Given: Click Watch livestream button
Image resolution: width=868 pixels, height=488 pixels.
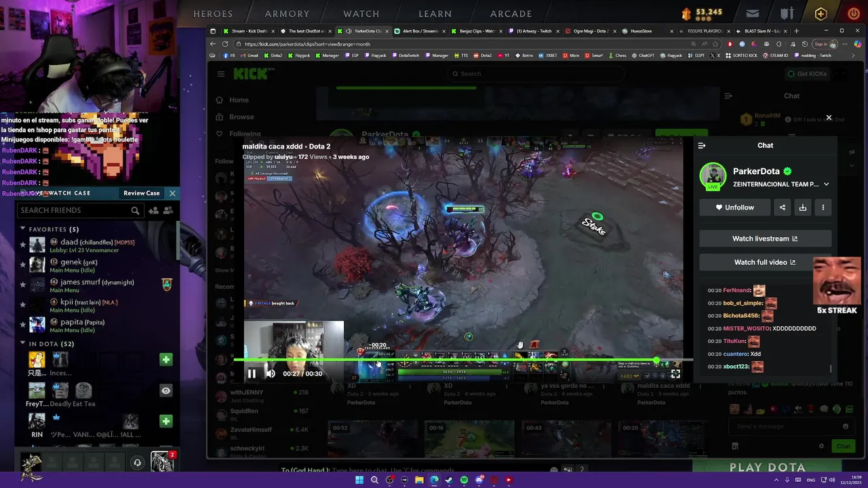Looking at the screenshot, I should [x=765, y=239].
